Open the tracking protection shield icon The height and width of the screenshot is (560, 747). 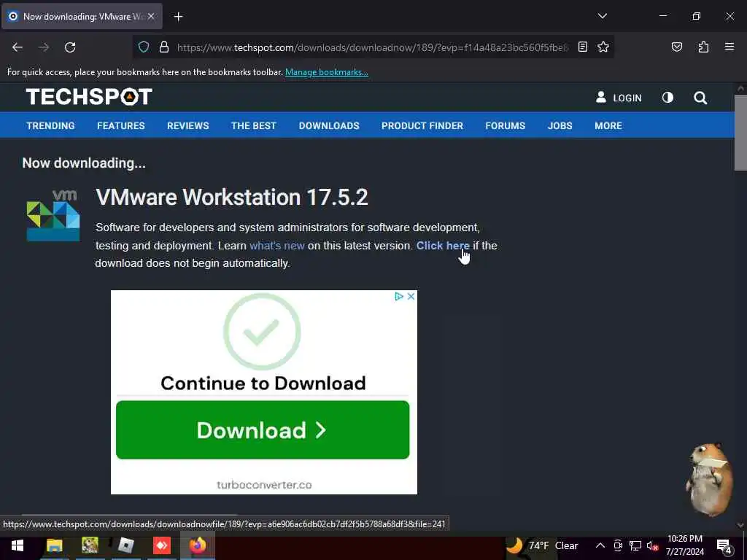[144, 47]
